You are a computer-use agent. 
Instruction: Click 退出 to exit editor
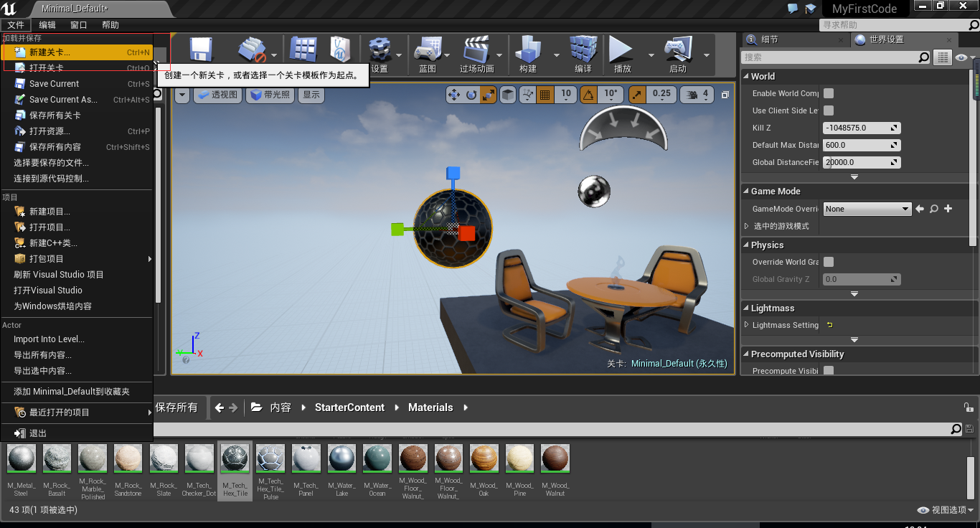coord(77,433)
